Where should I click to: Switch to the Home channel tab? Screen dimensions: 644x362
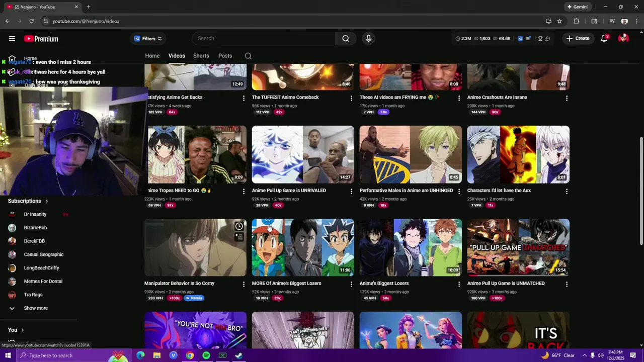click(152, 56)
